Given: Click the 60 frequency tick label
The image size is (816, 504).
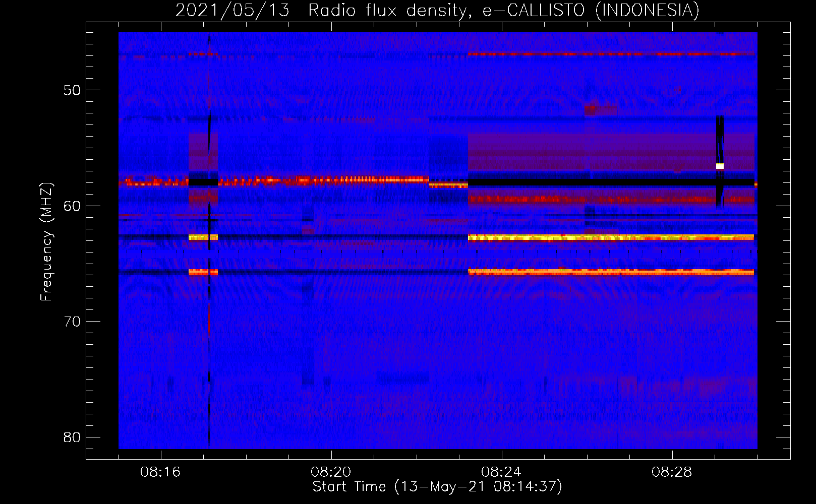Looking at the screenshot, I should point(72,206).
